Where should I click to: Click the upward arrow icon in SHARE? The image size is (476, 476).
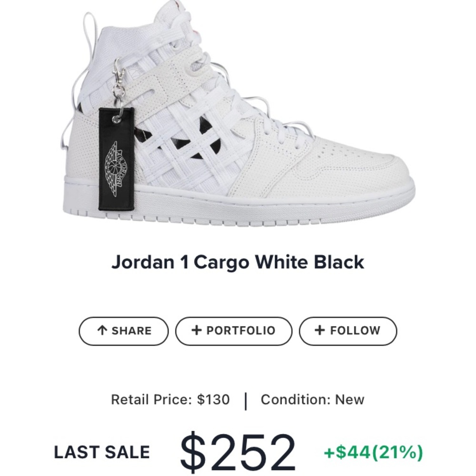(x=102, y=329)
